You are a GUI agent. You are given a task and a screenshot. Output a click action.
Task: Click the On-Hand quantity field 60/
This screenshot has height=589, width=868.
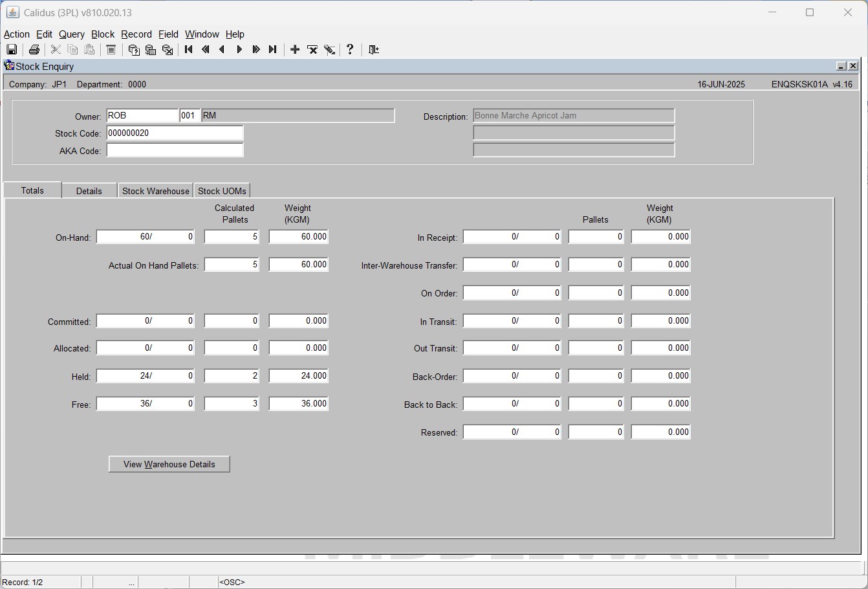(146, 237)
